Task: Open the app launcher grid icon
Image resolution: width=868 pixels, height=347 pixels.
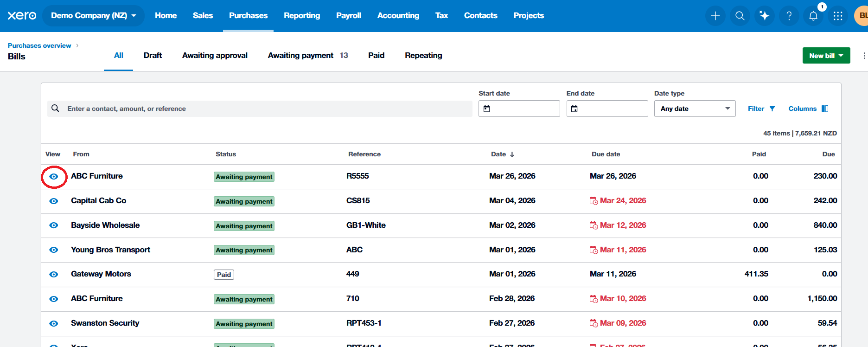Action: tap(838, 16)
